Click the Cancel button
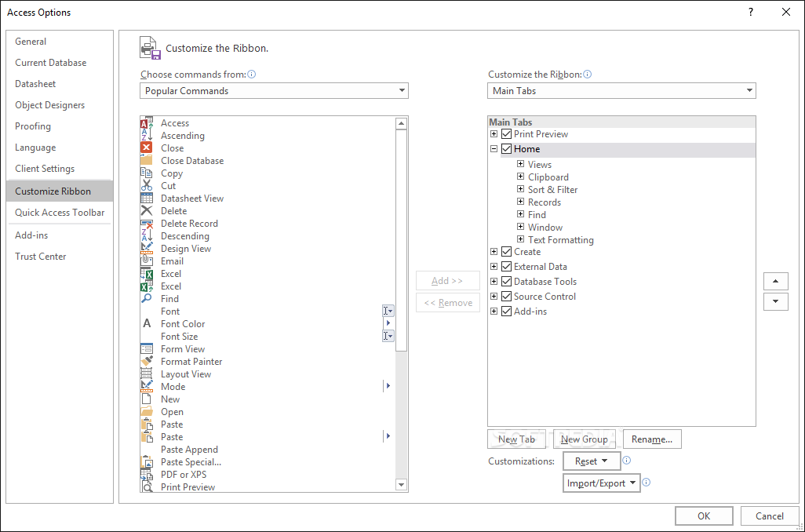Viewport: 805px width, 532px height. tap(770, 516)
